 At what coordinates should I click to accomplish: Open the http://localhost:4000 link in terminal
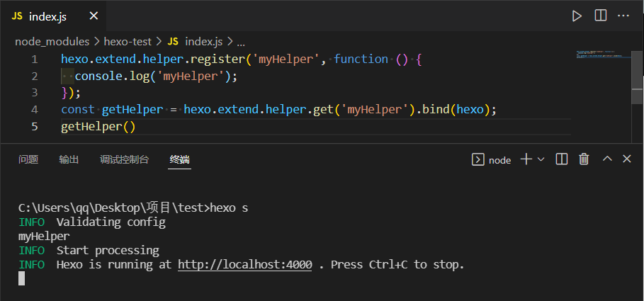(244, 265)
